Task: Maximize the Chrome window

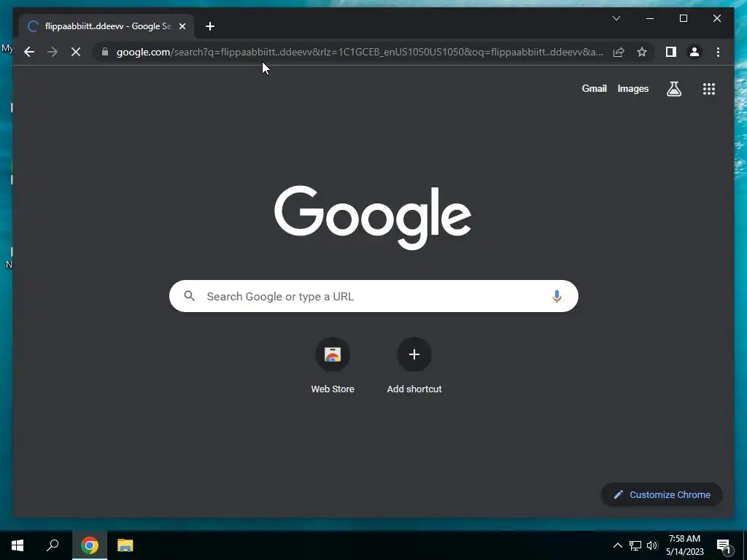Action: 683,18
